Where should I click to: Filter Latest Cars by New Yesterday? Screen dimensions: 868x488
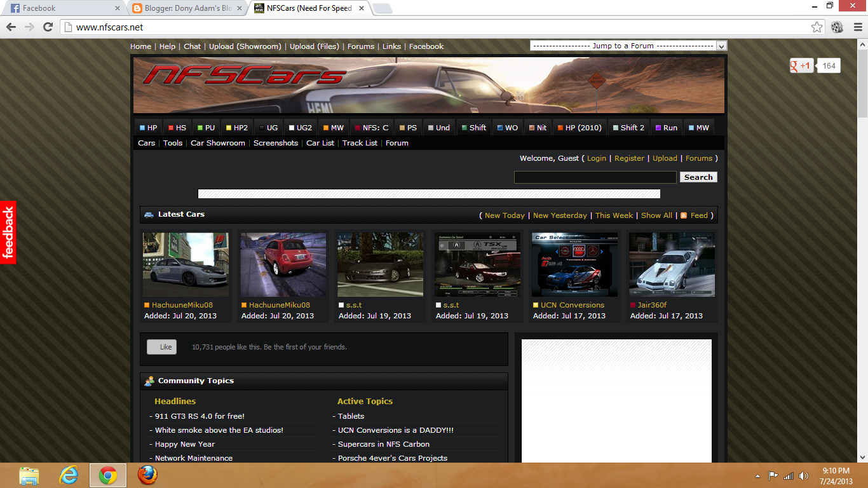[560, 215]
